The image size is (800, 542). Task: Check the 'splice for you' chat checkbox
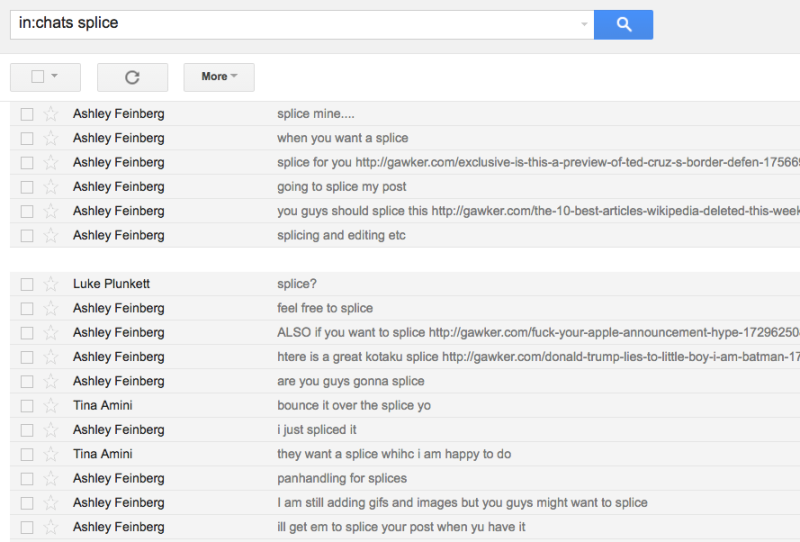(x=27, y=163)
